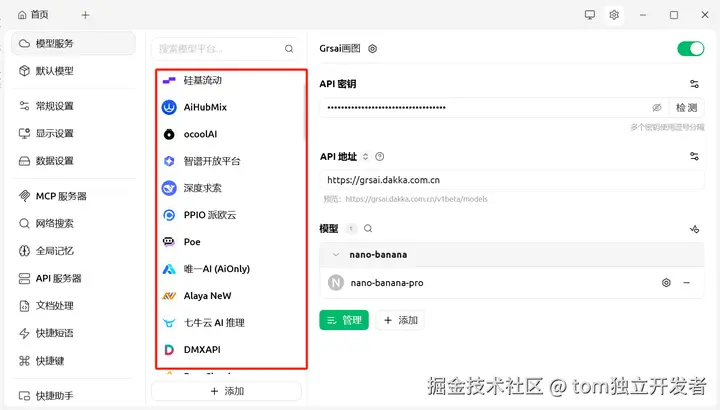Collapse the nano-banana model group

point(336,254)
